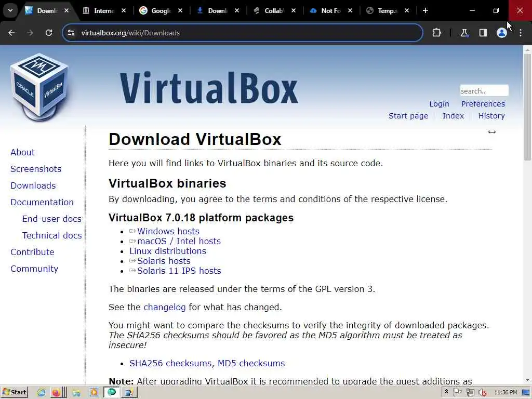Viewport: 532px width, 399px height.
Task: Open Screenshots in sidebar
Action: 36,169
